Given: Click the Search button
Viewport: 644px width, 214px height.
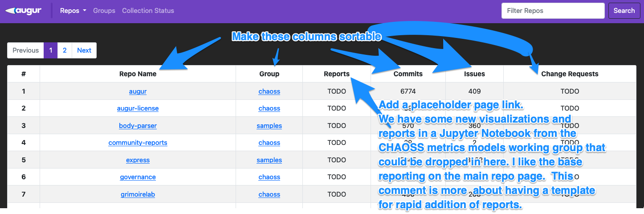Looking at the screenshot, I should coord(624,11).
